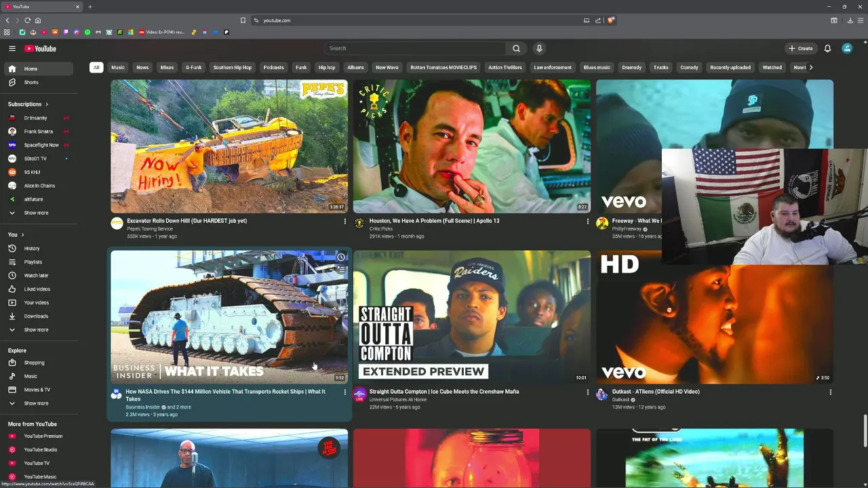Open the Excavator Rolls Down Hill video thumbnail
The image size is (868, 488).
click(229, 146)
